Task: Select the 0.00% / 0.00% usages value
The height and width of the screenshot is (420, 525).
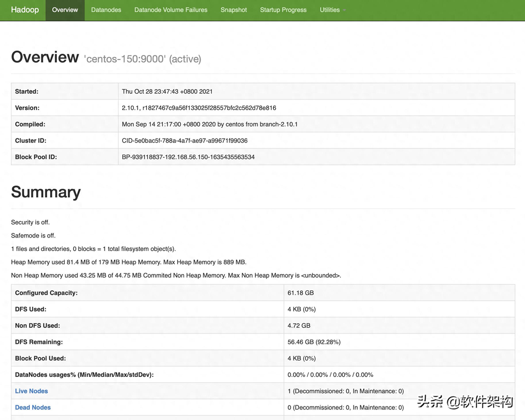Action: click(330, 374)
